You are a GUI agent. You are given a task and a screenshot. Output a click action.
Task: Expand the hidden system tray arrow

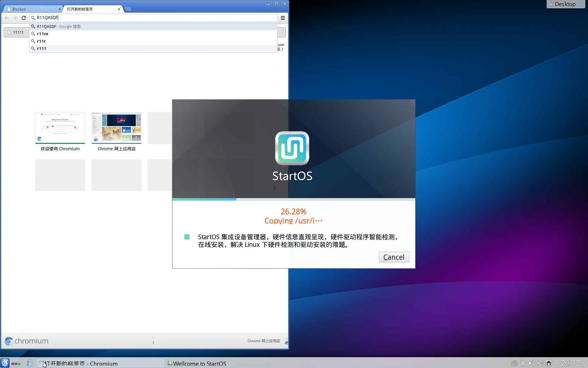[x=556, y=363]
